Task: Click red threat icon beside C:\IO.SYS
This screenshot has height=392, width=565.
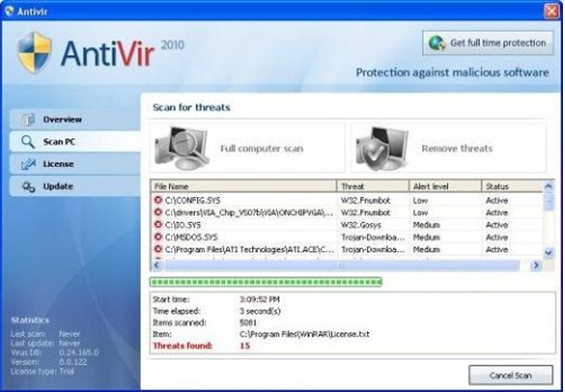Action: tap(158, 224)
